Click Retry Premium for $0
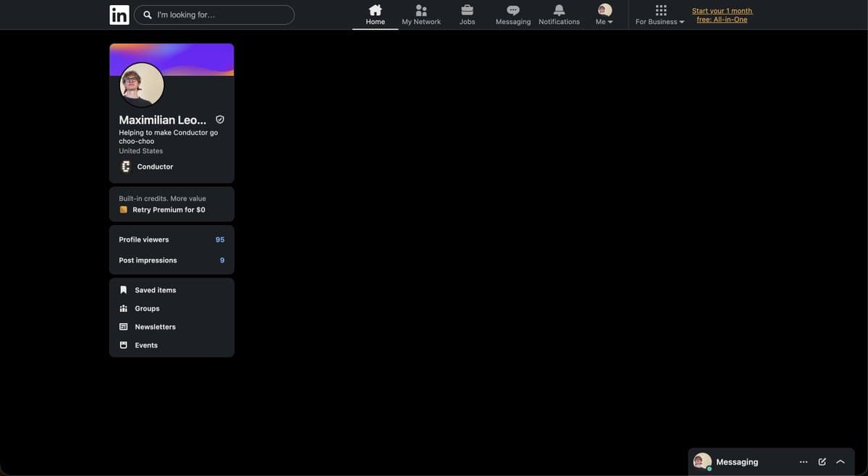 169,210
